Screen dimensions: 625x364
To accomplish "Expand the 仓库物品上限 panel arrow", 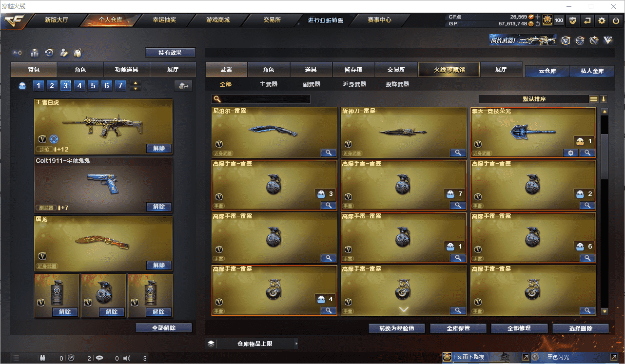I will (295, 344).
